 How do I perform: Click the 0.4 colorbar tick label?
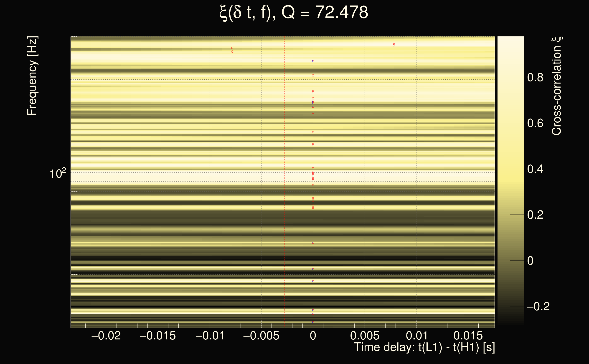pyautogui.click(x=535, y=169)
